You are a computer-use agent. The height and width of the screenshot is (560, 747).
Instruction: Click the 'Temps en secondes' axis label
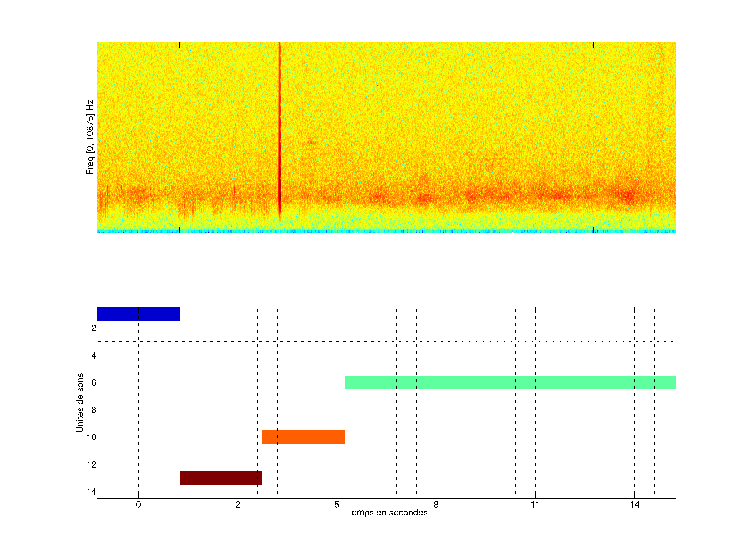[x=387, y=512]
